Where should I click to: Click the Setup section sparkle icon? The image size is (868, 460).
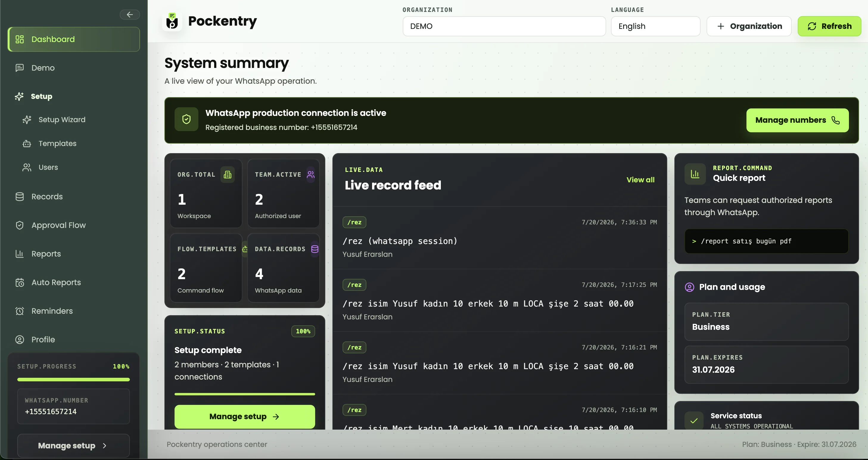click(x=19, y=97)
